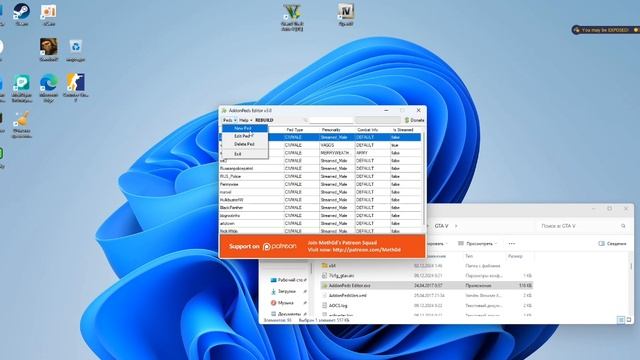The height and width of the screenshot is (360, 640).
Task: Open Загрузки in Explorer sidebar
Action: 288,291
